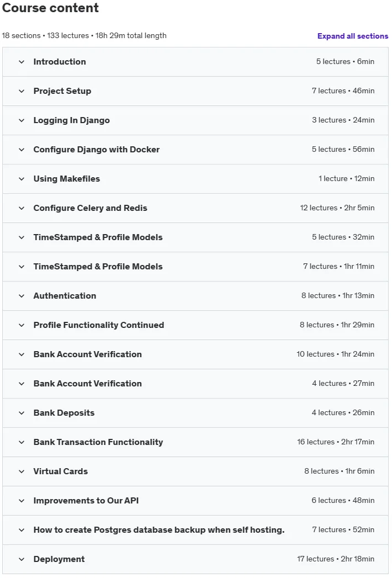Viewport: 392px width, 578px height.
Task: Open section with 5 lectures, 32min
Action: click(195, 237)
